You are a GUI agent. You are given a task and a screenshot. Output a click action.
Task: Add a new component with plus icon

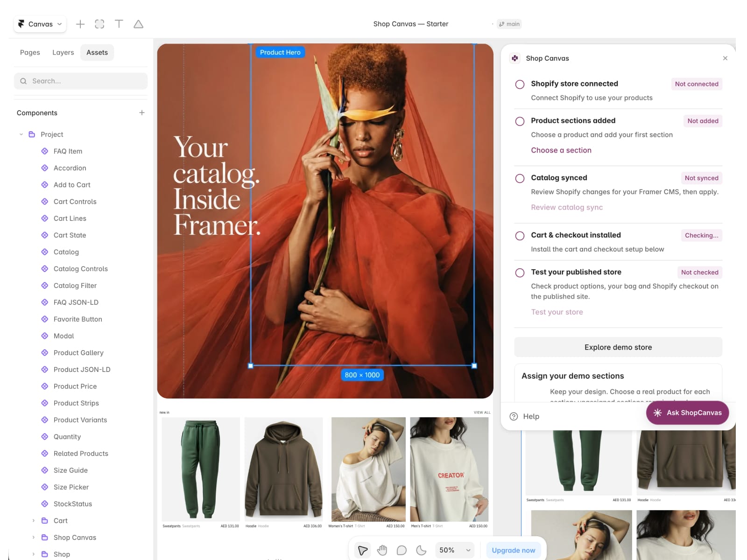(142, 113)
